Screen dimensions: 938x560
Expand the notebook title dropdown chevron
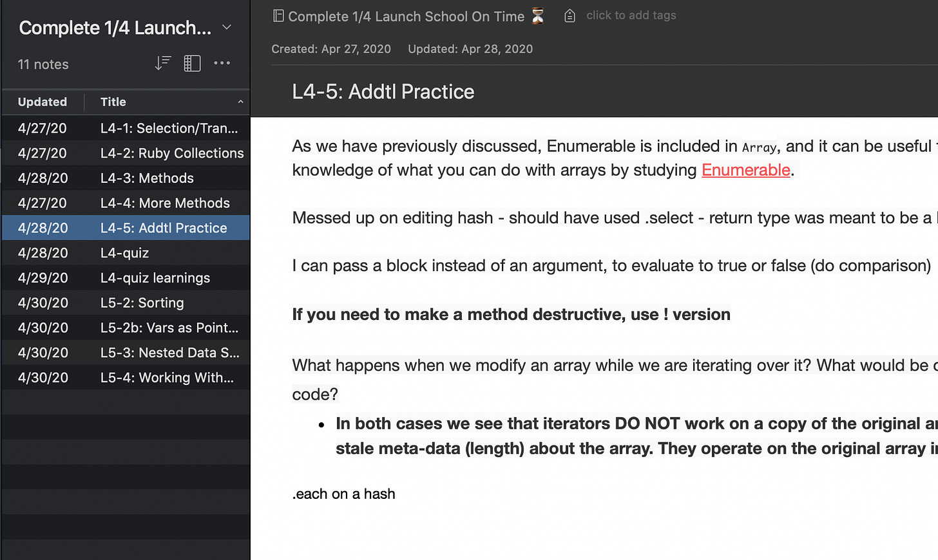[226, 27]
